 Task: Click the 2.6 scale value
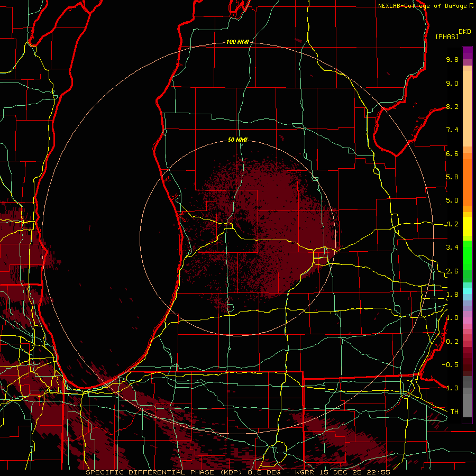pyautogui.click(x=452, y=271)
